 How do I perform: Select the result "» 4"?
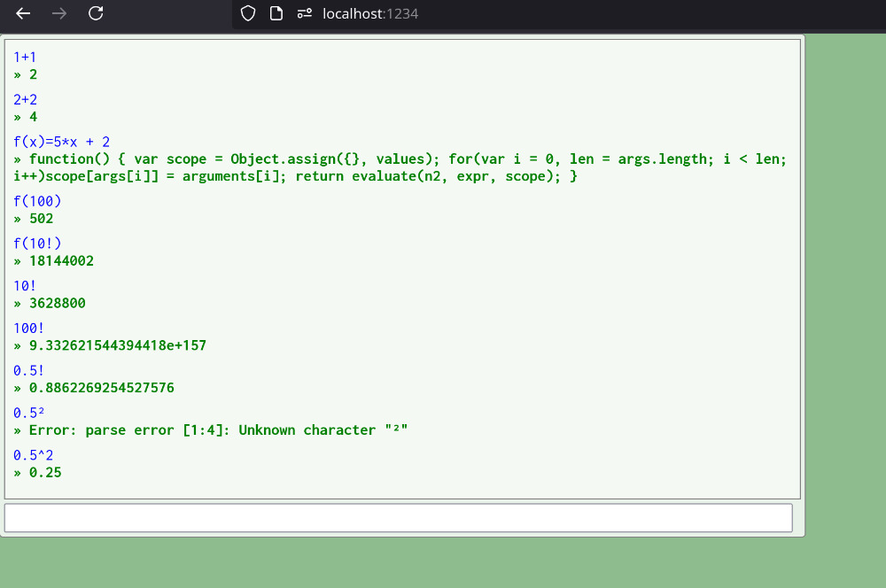click(26, 117)
